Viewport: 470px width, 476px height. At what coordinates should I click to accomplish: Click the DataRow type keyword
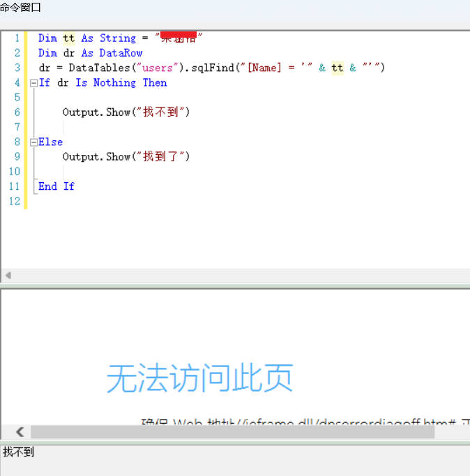121,53
